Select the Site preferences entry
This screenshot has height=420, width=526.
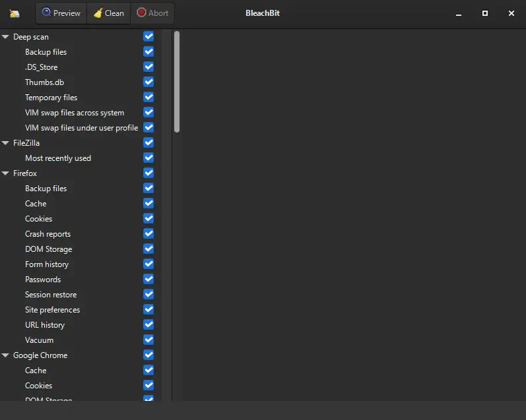click(x=52, y=310)
